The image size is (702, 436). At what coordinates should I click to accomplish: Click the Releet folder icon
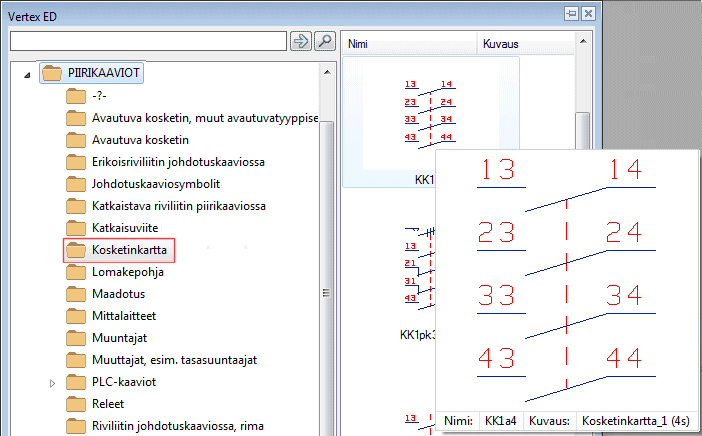pyautogui.click(x=76, y=404)
